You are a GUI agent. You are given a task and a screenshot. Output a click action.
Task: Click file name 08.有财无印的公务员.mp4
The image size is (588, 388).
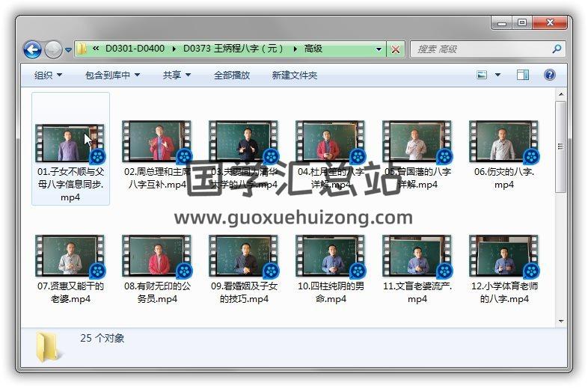coord(158,292)
